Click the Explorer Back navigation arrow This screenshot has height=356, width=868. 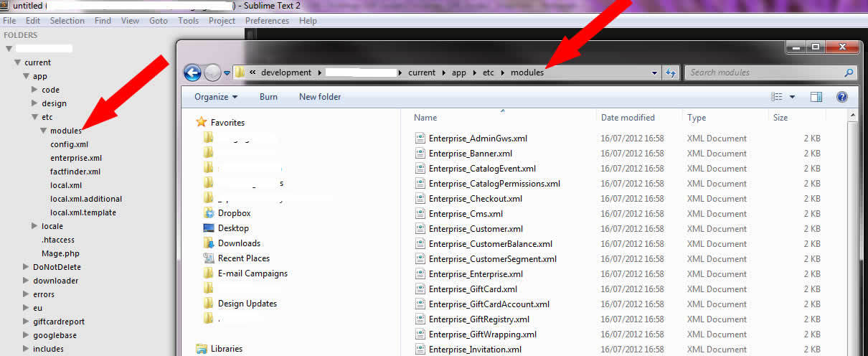pyautogui.click(x=192, y=72)
